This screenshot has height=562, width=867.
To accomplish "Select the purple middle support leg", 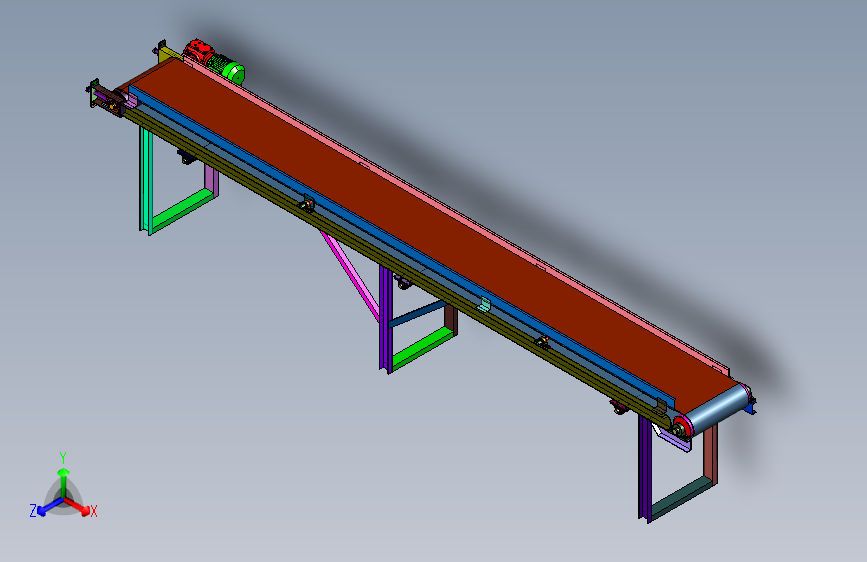I will (385, 318).
